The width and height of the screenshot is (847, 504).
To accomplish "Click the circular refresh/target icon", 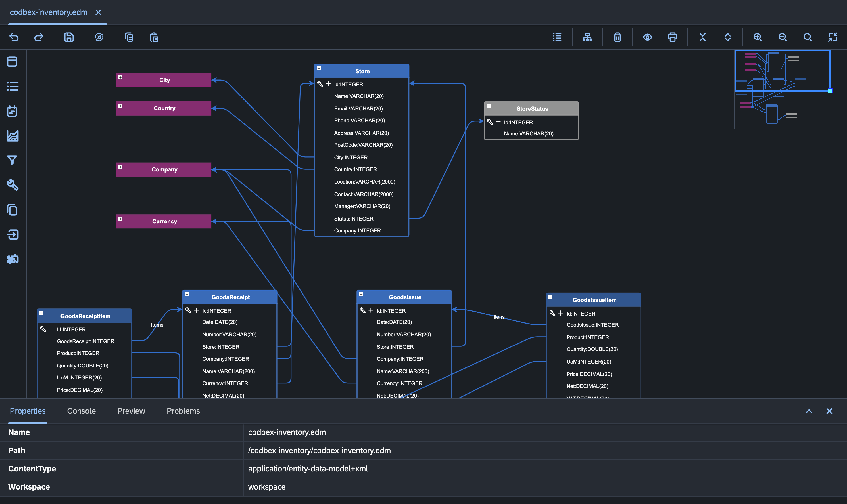I will tap(99, 37).
